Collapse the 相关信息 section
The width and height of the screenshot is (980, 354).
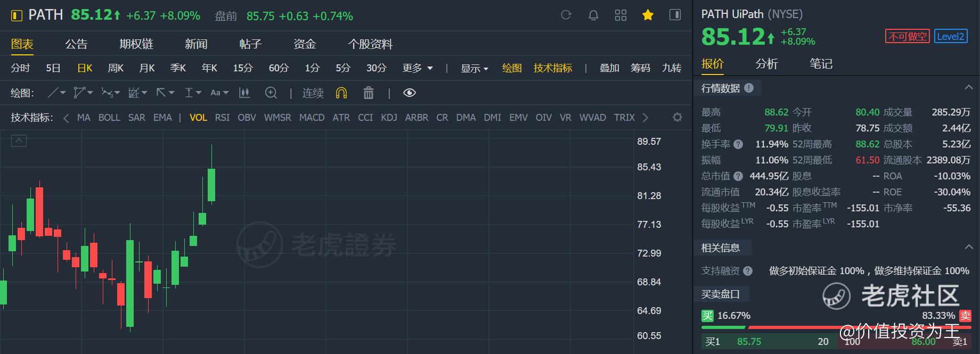(x=969, y=247)
